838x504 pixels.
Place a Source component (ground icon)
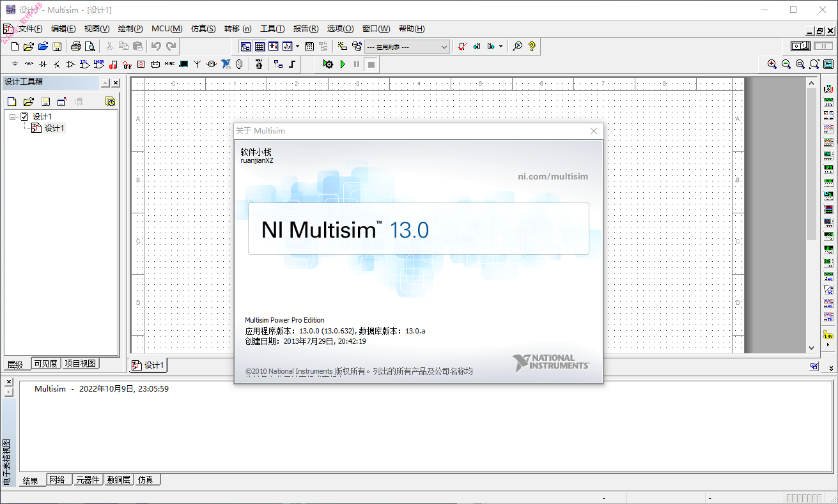[x=15, y=64]
